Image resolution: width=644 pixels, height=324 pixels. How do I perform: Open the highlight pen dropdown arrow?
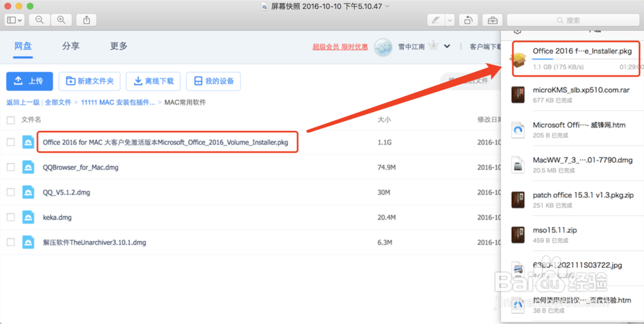450,20
